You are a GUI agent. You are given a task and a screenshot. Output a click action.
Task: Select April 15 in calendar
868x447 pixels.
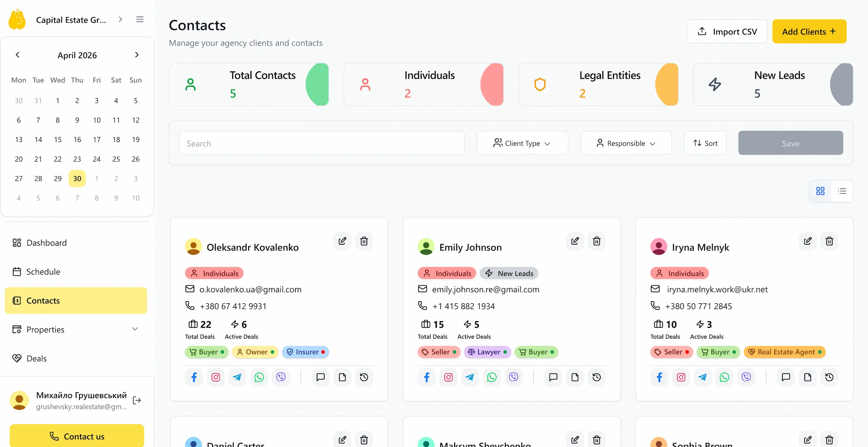tap(58, 139)
